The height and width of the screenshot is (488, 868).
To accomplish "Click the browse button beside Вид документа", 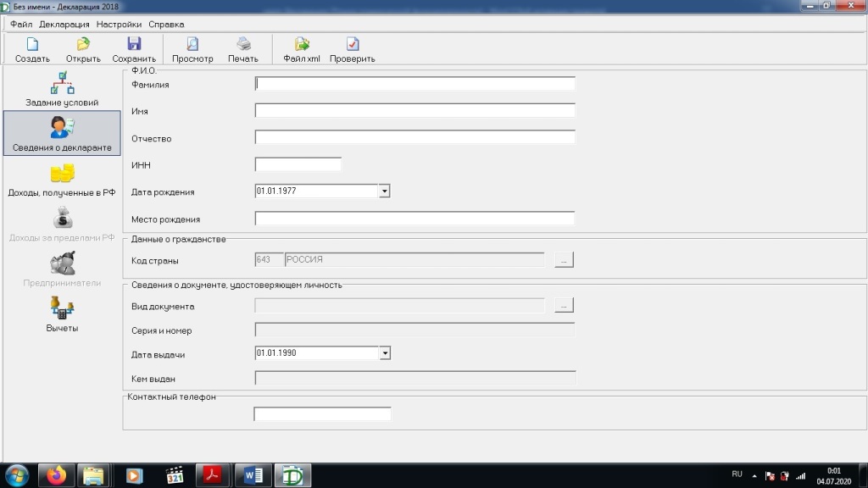I will 564,305.
